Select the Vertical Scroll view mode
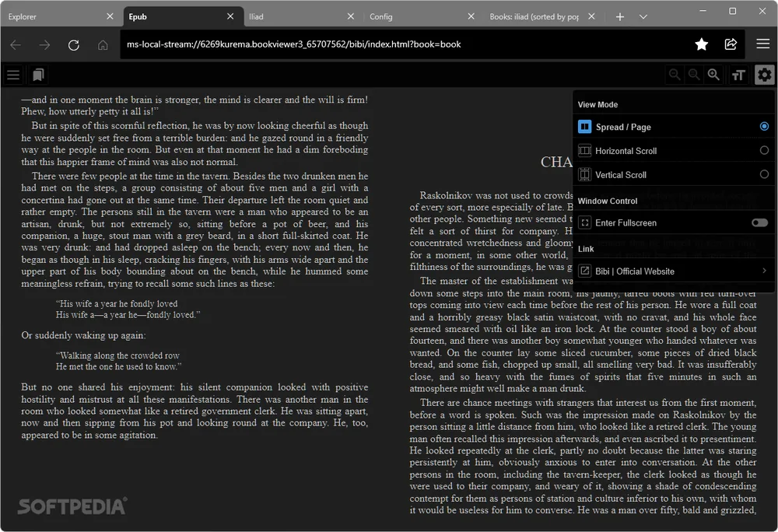 click(x=674, y=174)
